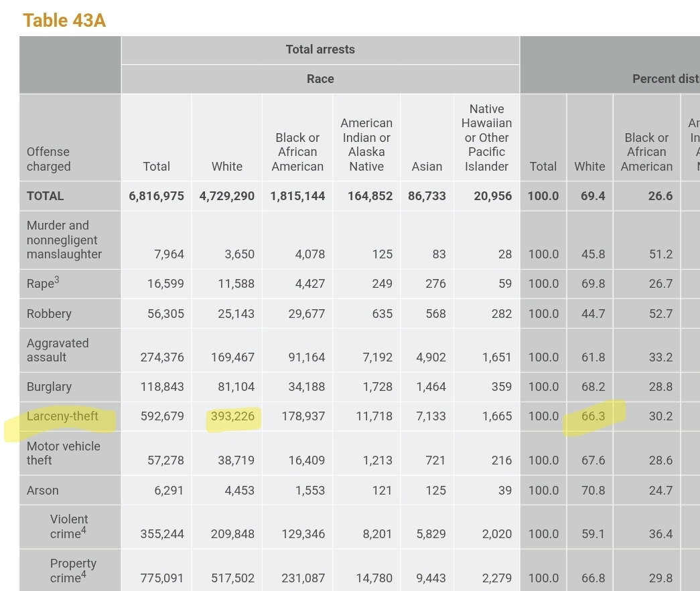Click larceny Black arrests 178,937
The image size is (700, 591).
[x=303, y=416]
